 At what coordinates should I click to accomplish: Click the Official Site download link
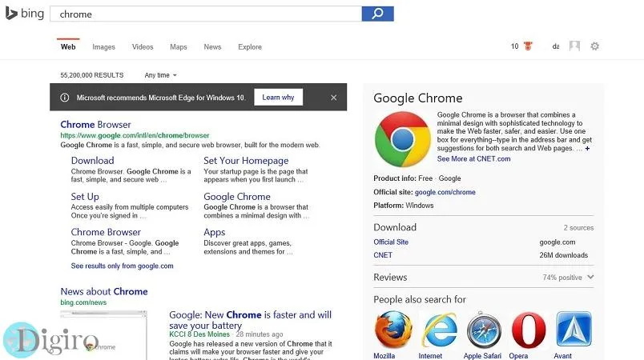391,242
